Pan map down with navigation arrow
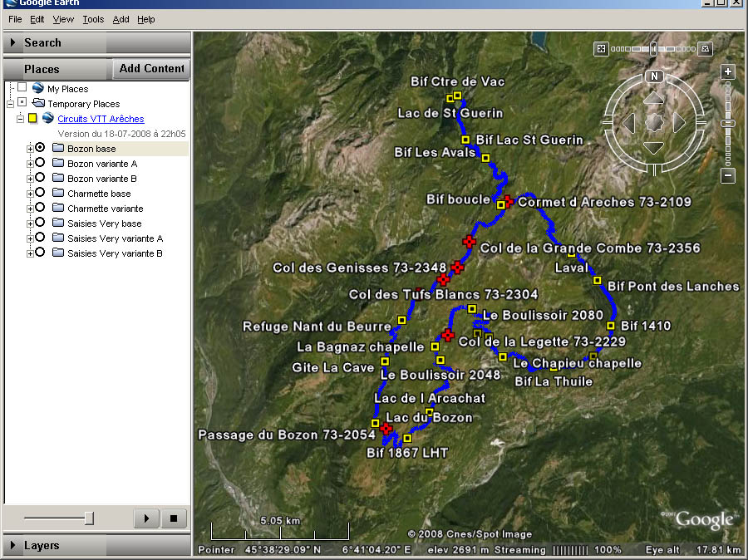 pos(653,148)
